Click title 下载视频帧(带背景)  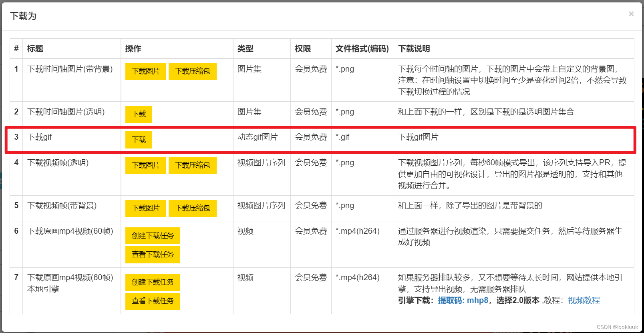[x=62, y=205]
